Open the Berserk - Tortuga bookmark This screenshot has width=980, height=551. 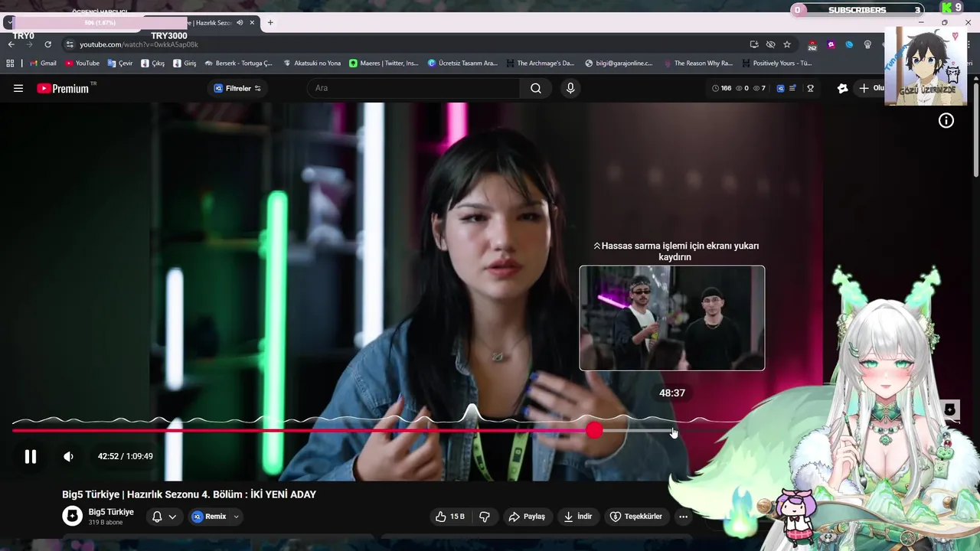(x=238, y=64)
